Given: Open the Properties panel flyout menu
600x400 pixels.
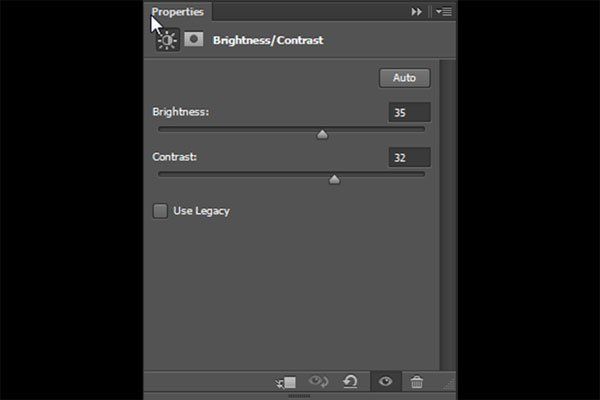Looking at the screenshot, I should click(444, 12).
